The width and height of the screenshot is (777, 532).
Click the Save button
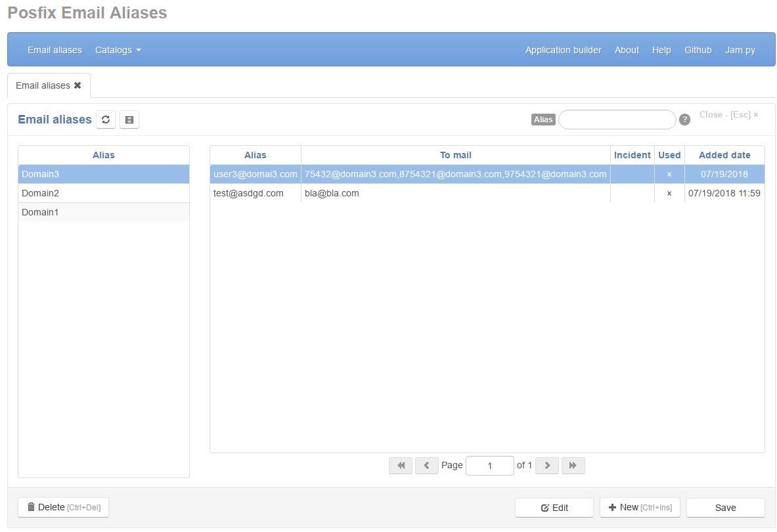click(x=726, y=508)
